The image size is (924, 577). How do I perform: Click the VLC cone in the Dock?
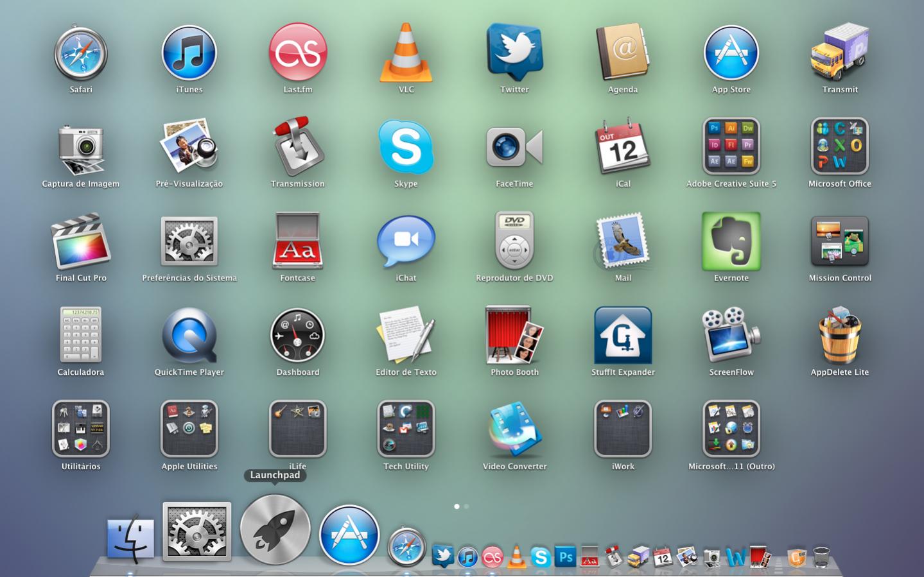516,556
